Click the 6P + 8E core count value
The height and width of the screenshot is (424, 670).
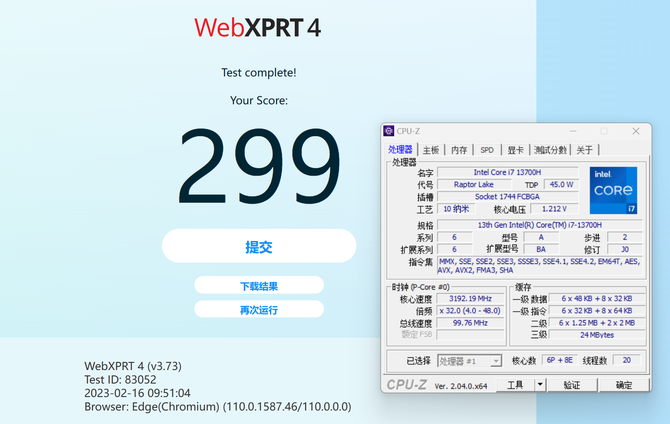[x=559, y=360]
